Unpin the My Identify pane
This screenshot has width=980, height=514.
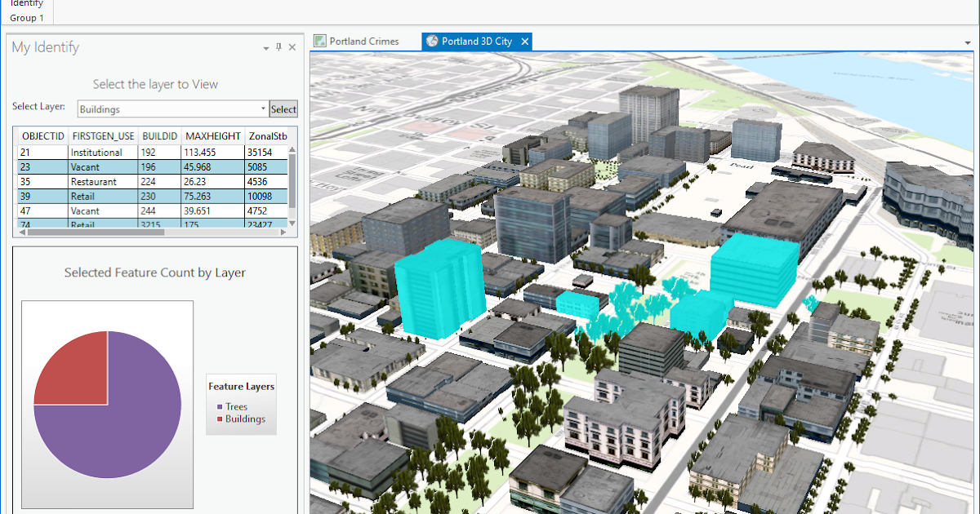pyautogui.click(x=278, y=47)
